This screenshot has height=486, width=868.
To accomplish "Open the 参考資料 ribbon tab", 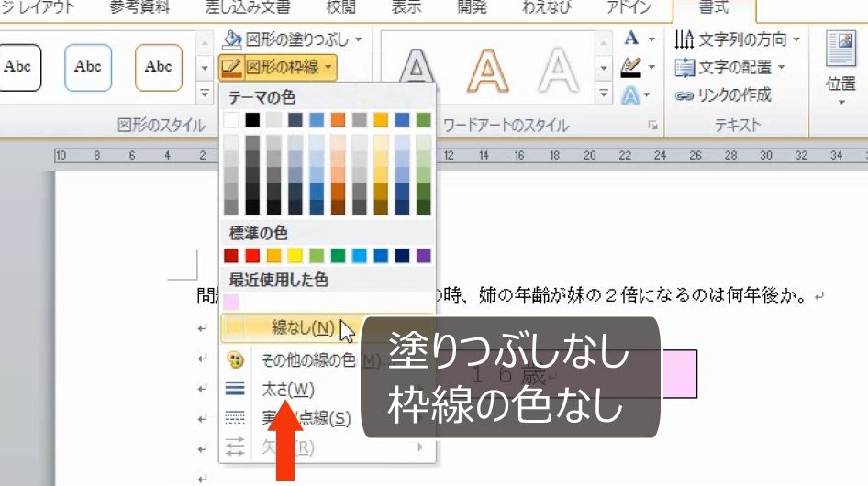I will [x=139, y=7].
